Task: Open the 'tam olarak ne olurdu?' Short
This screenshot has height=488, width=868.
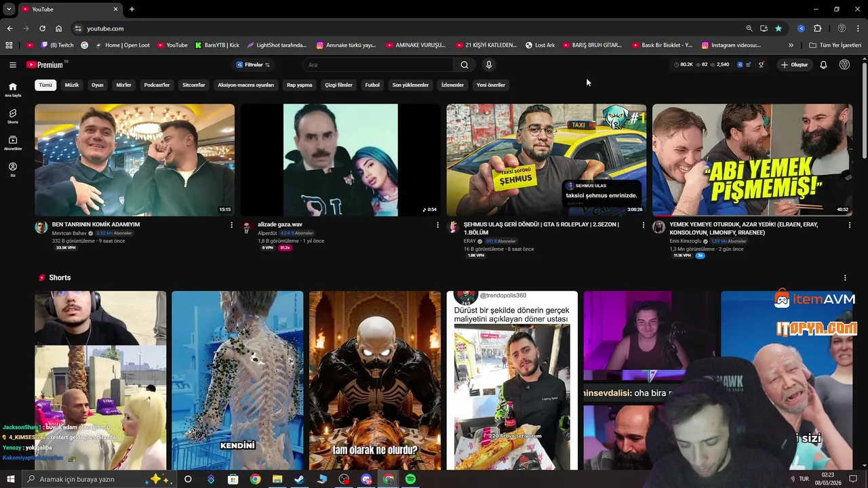Action: pos(375,380)
